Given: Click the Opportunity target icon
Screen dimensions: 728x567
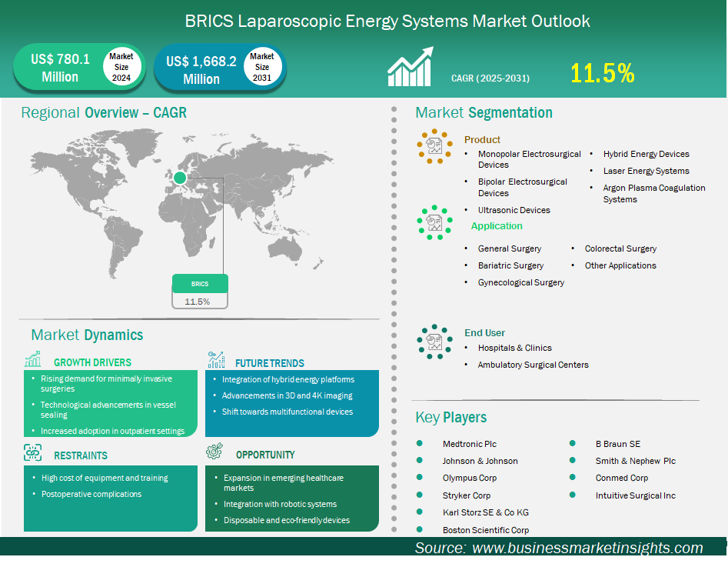Looking at the screenshot, I should tap(215, 452).
